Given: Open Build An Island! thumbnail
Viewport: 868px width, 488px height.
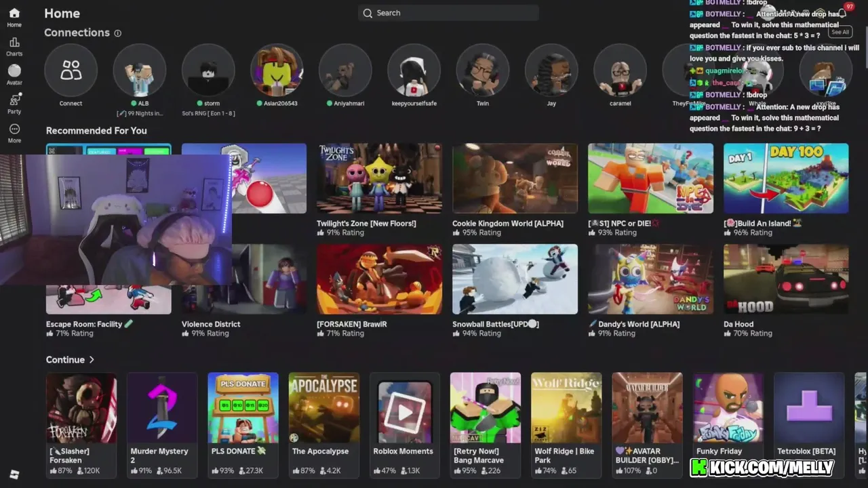Looking at the screenshot, I should click(786, 178).
